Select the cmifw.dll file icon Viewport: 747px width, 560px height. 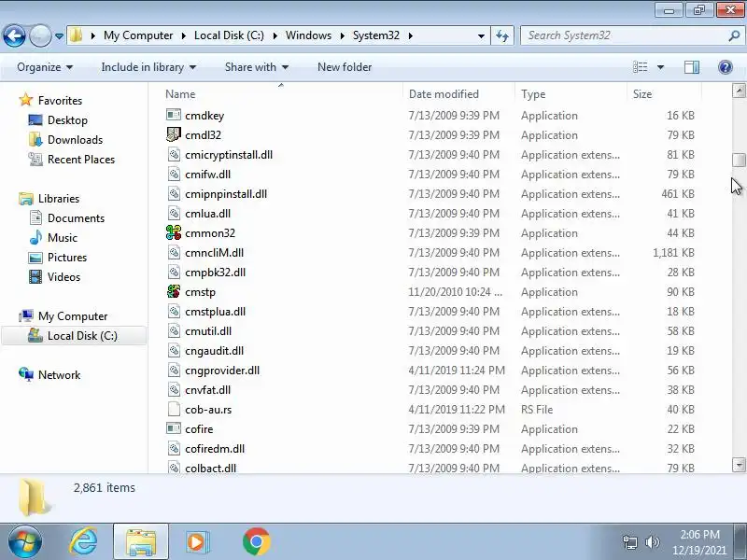click(x=174, y=174)
